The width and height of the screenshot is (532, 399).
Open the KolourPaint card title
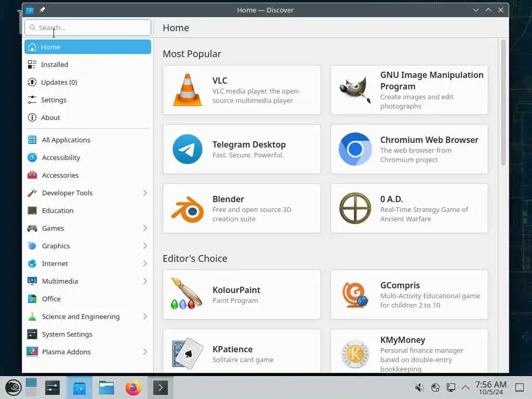[236, 290]
